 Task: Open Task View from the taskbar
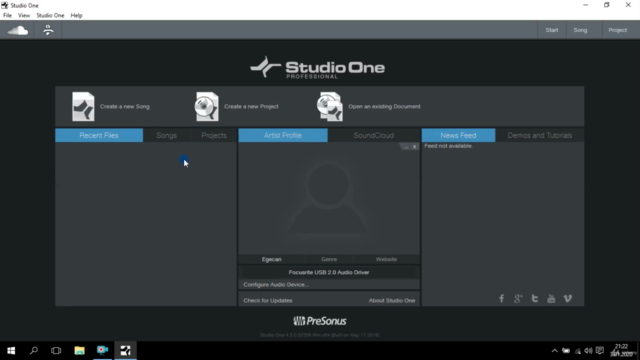pyautogui.click(x=56, y=351)
